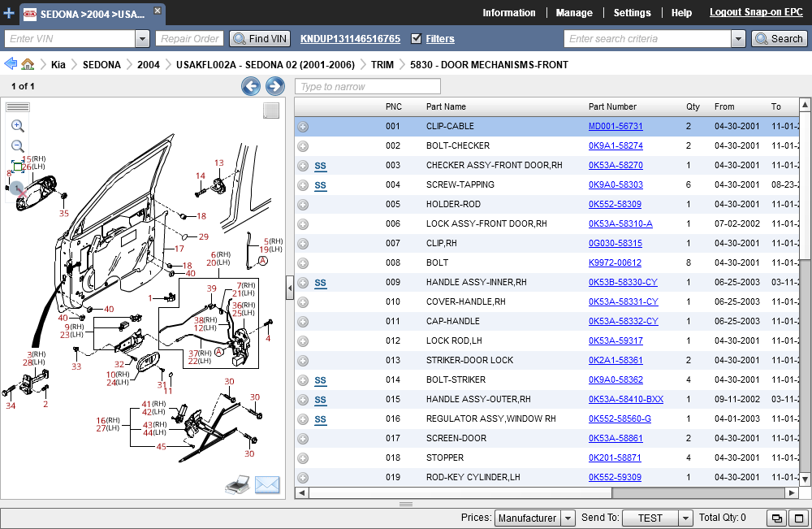Click the cascade windows icon in status bar
This screenshot has width=812, height=529.
tap(776, 518)
